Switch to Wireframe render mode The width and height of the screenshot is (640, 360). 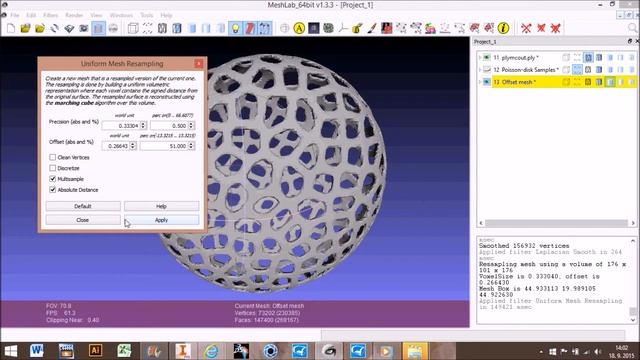coord(162,28)
